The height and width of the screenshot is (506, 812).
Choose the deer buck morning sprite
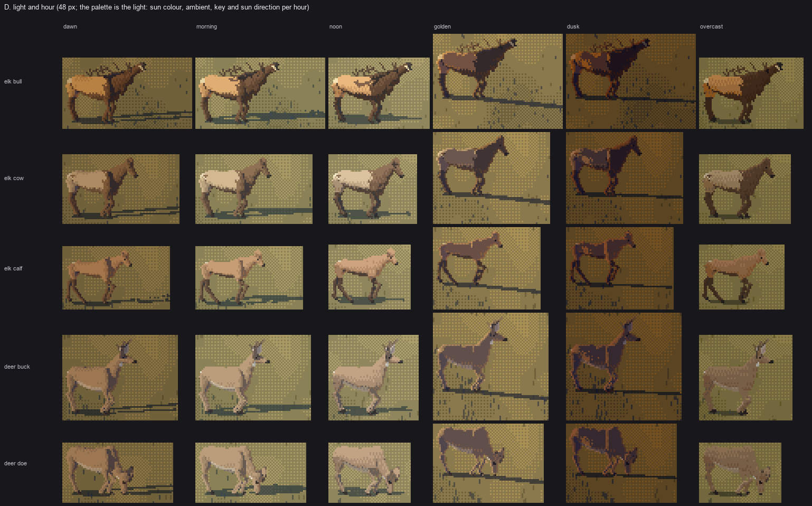(x=253, y=378)
